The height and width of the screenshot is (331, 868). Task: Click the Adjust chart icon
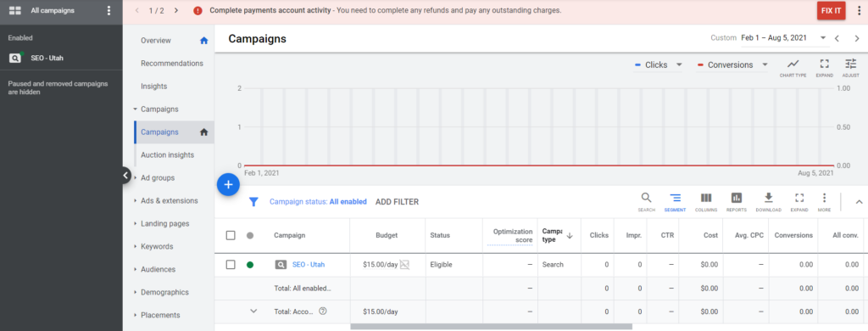pyautogui.click(x=850, y=68)
